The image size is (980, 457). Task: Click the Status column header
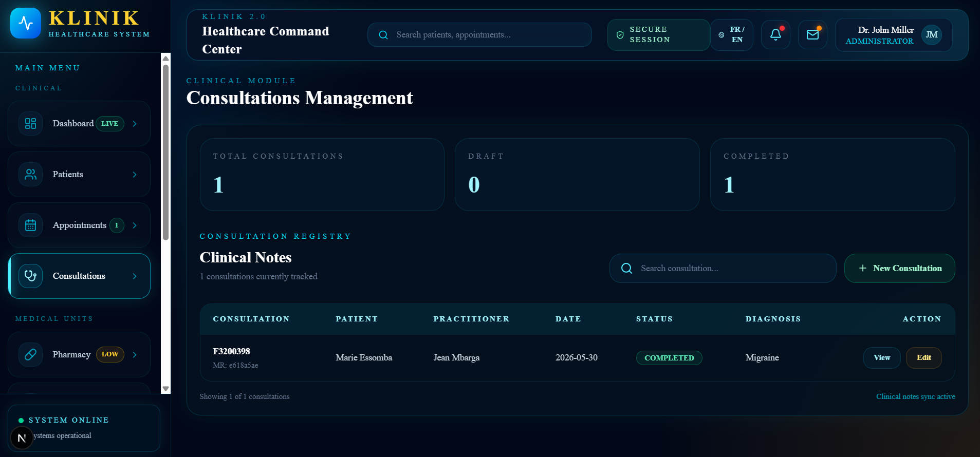tap(654, 319)
